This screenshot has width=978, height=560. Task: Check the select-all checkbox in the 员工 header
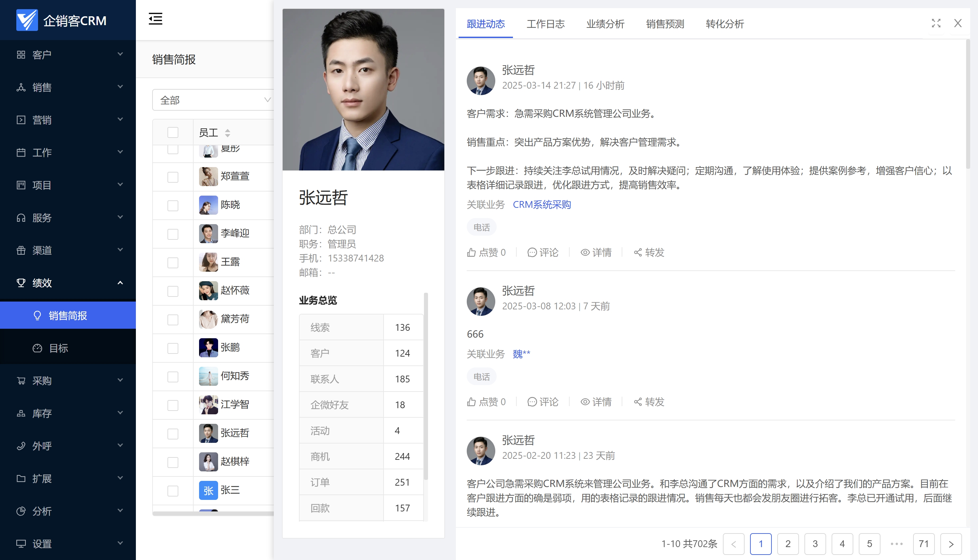(x=173, y=133)
